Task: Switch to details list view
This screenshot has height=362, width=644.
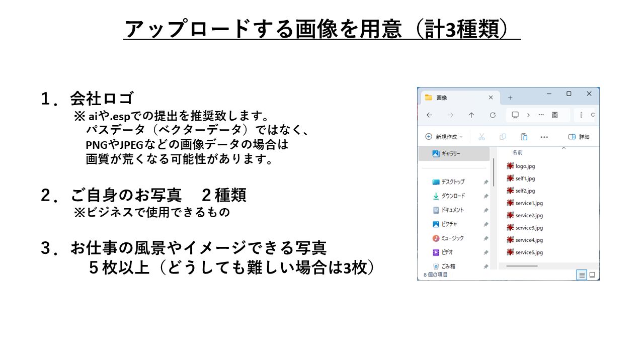Action: pos(582,275)
